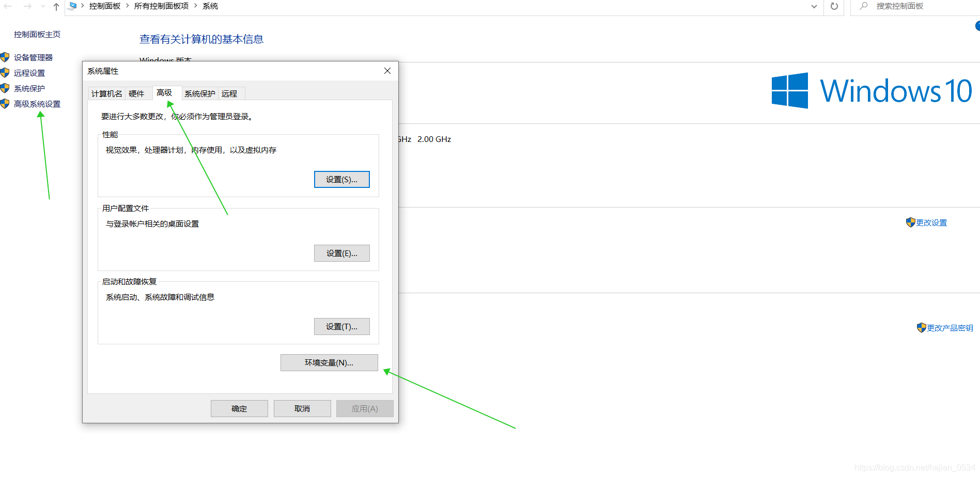Close the 系统属性 dialog
The height and width of the screenshot is (477, 980).
[x=387, y=71]
